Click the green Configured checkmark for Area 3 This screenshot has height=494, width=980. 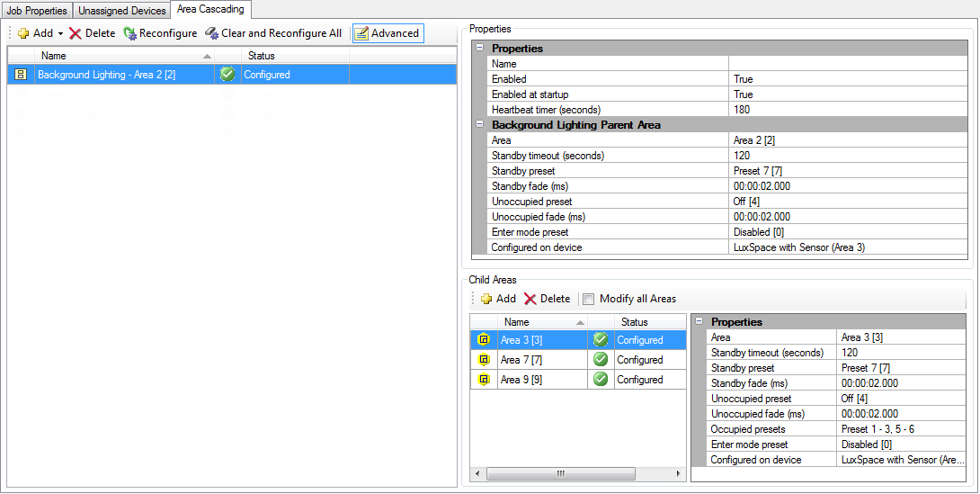point(601,340)
